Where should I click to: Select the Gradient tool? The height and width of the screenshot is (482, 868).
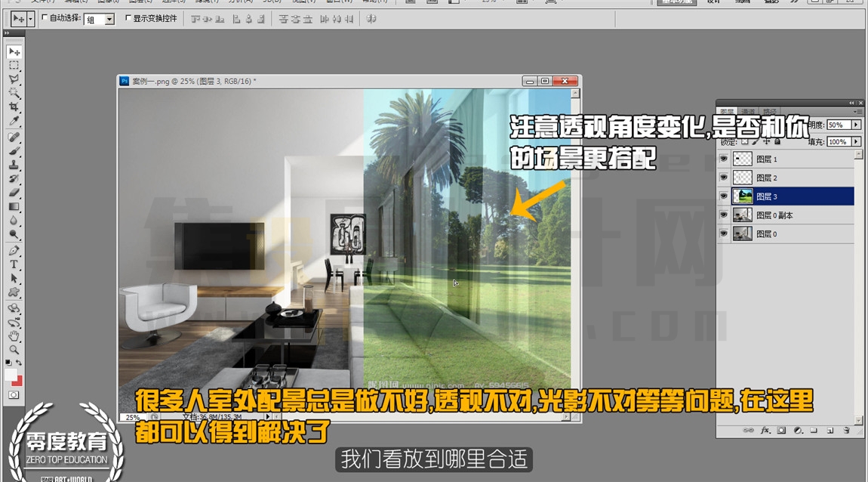(x=14, y=207)
